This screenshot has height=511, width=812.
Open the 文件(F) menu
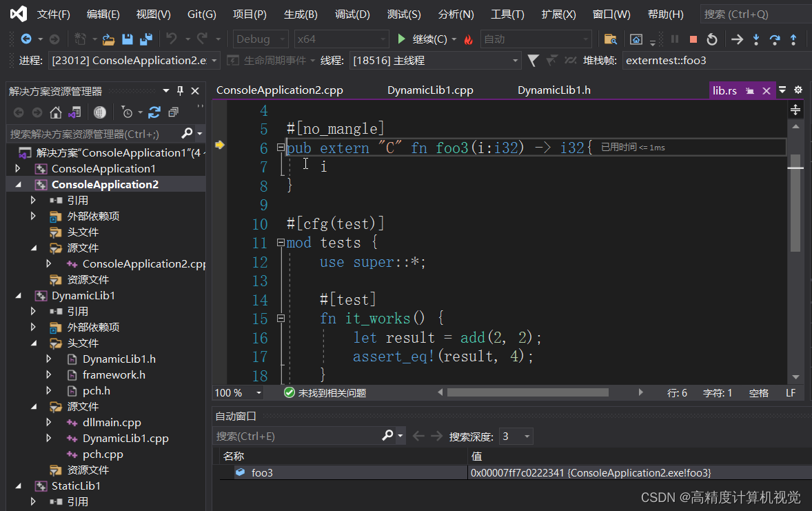pos(53,14)
